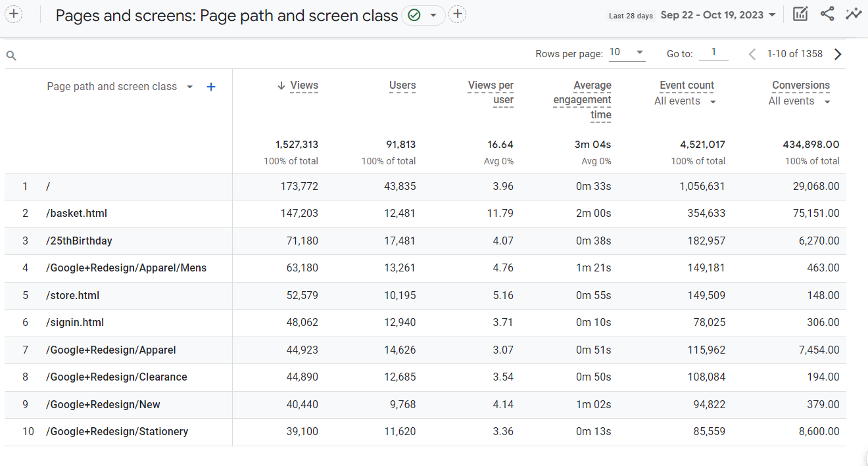This screenshot has width=868, height=466.
Task: Sort the table by the Users column
Action: 402,85
